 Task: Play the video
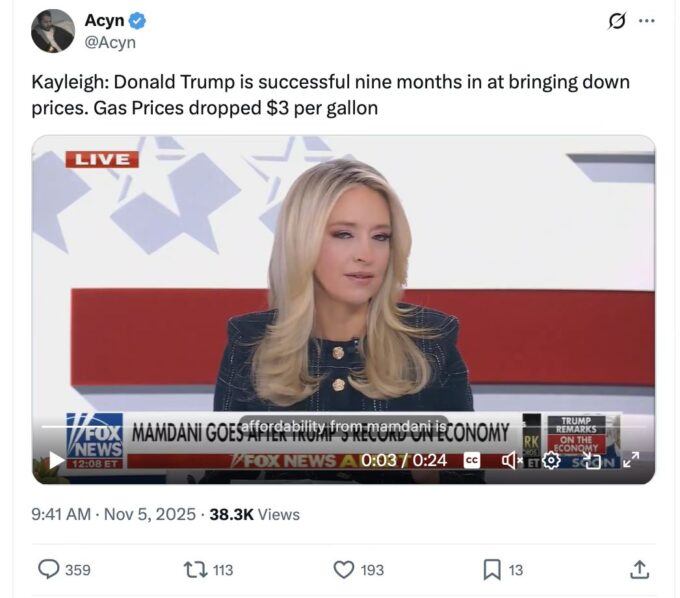tap(56, 460)
